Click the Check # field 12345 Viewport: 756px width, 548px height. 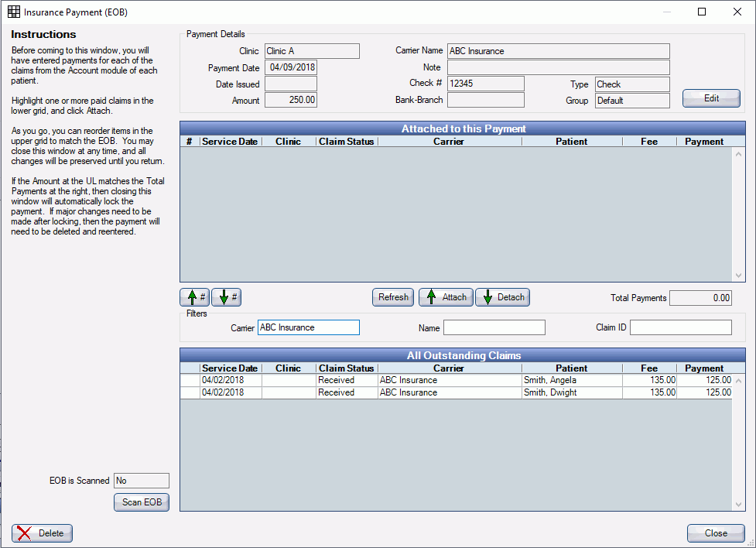pos(485,84)
